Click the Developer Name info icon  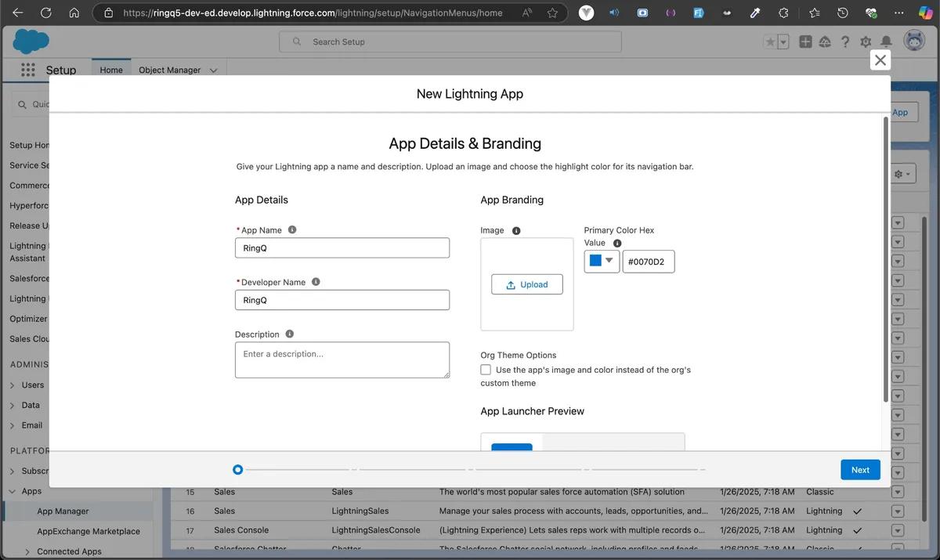pos(316,281)
